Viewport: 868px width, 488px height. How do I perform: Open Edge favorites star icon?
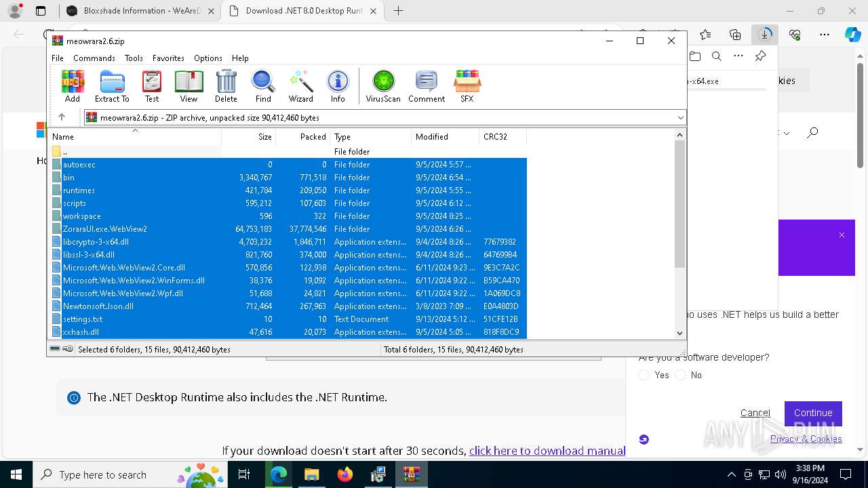click(705, 35)
